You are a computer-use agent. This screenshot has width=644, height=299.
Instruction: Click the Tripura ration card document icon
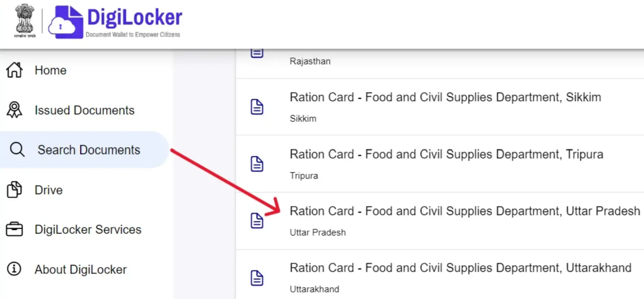[257, 163]
